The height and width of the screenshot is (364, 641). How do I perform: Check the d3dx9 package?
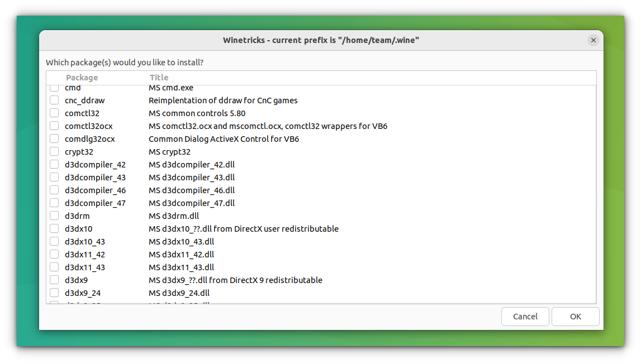[54, 280]
